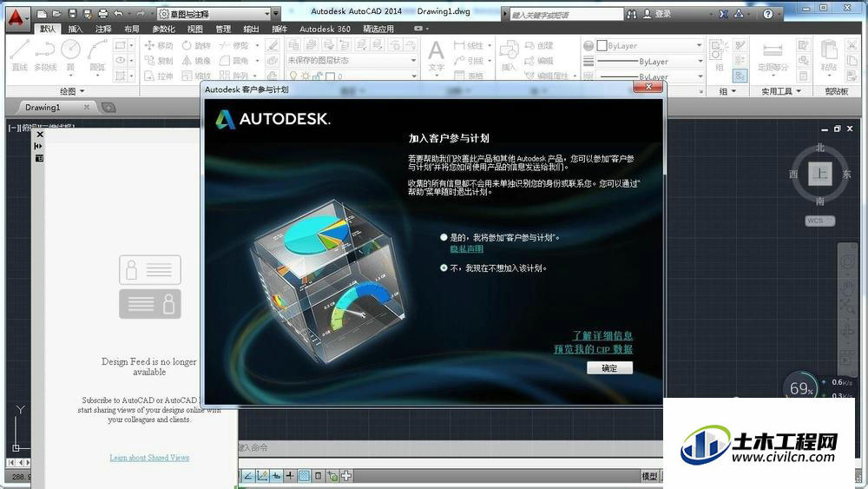Screen dimensions: 868x489
Task: Click the Rotate (旋转) tool
Action: pyautogui.click(x=196, y=45)
